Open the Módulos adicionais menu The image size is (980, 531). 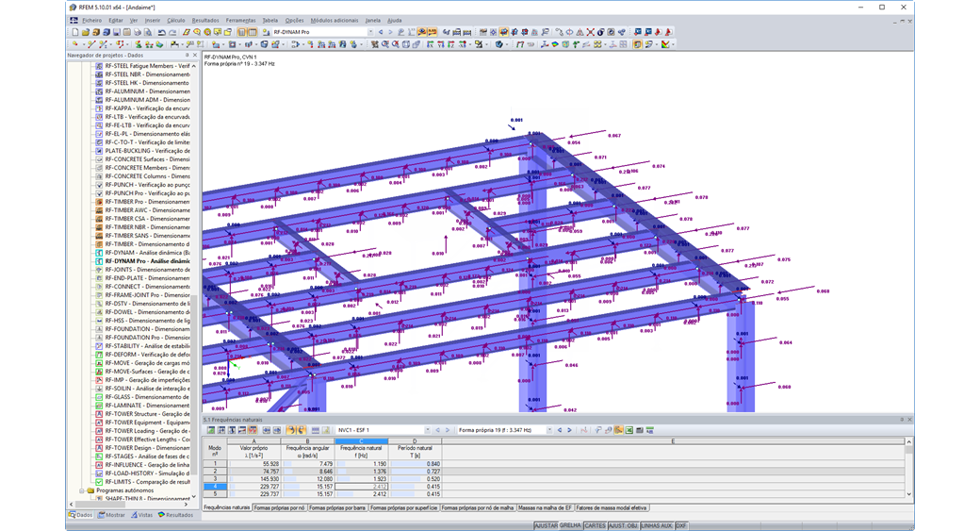335,20
